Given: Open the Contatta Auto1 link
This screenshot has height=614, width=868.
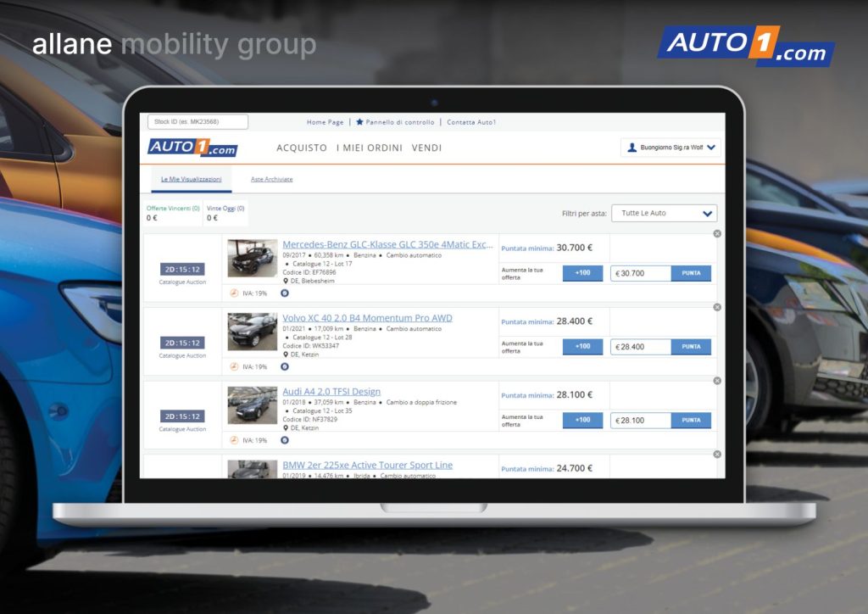Looking at the screenshot, I should click(x=471, y=122).
